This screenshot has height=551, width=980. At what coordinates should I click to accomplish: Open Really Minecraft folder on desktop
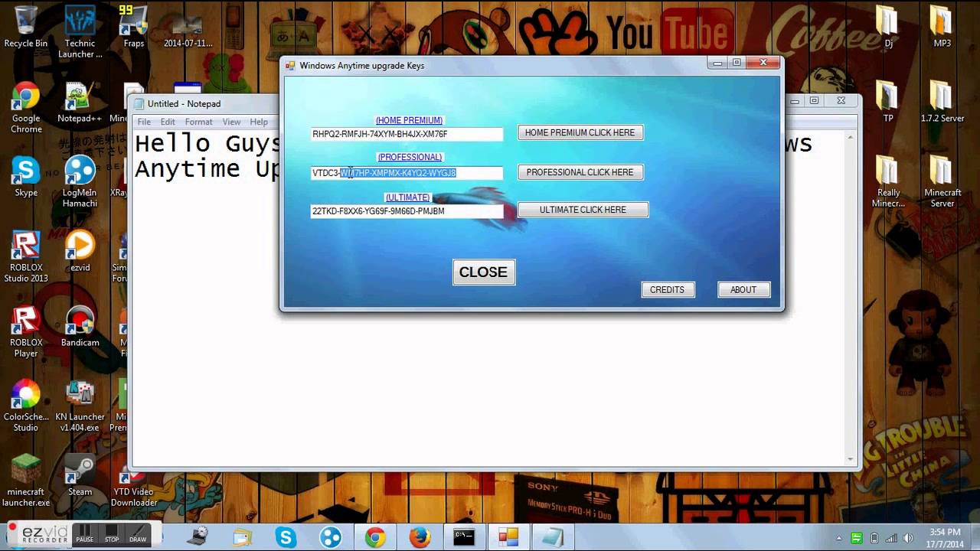pyautogui.click(x=888, y=182)
